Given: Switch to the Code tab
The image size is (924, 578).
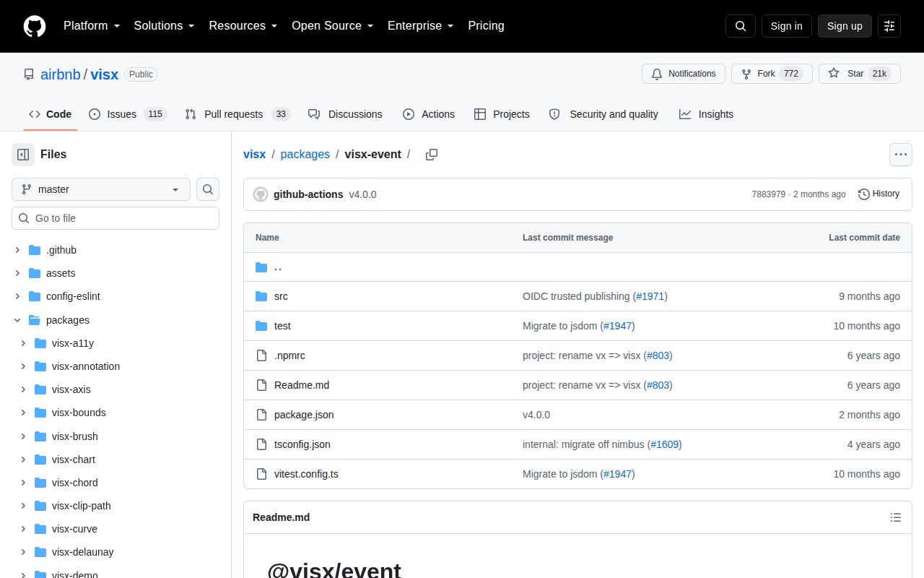Looking at the screenshot, I should coord(51,114).
